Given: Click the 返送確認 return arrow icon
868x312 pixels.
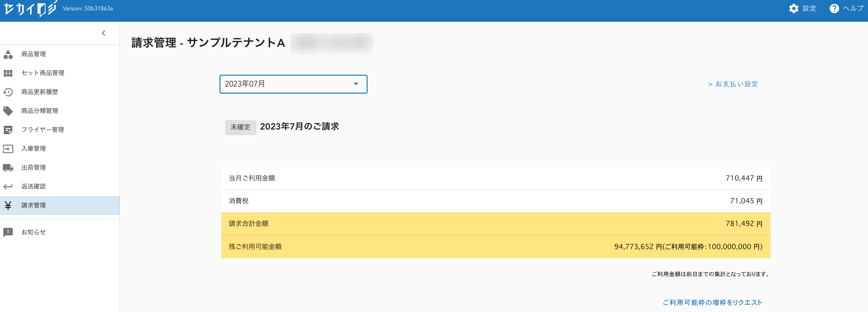Looking at the screenshot, I should (8, 187).
